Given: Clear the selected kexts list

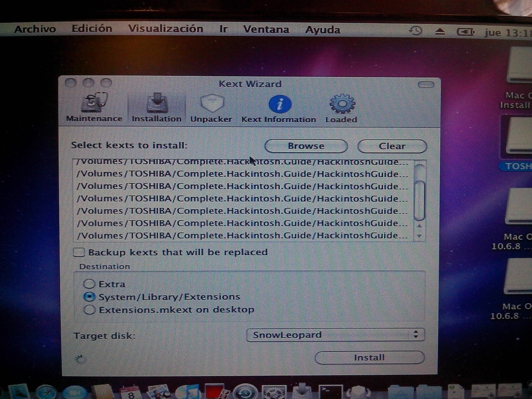Looking at the screenshot, I should point(392,146).
